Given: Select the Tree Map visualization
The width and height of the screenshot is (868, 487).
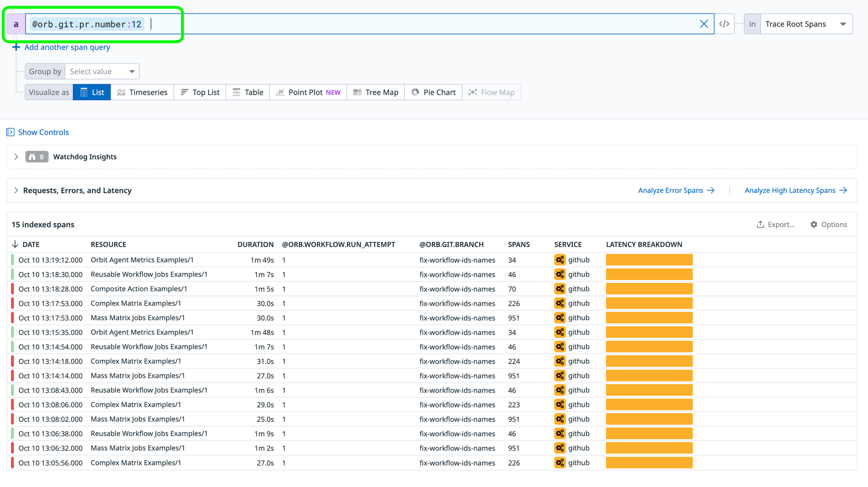Looking at the screenshot, I should [x=375, y=93].
